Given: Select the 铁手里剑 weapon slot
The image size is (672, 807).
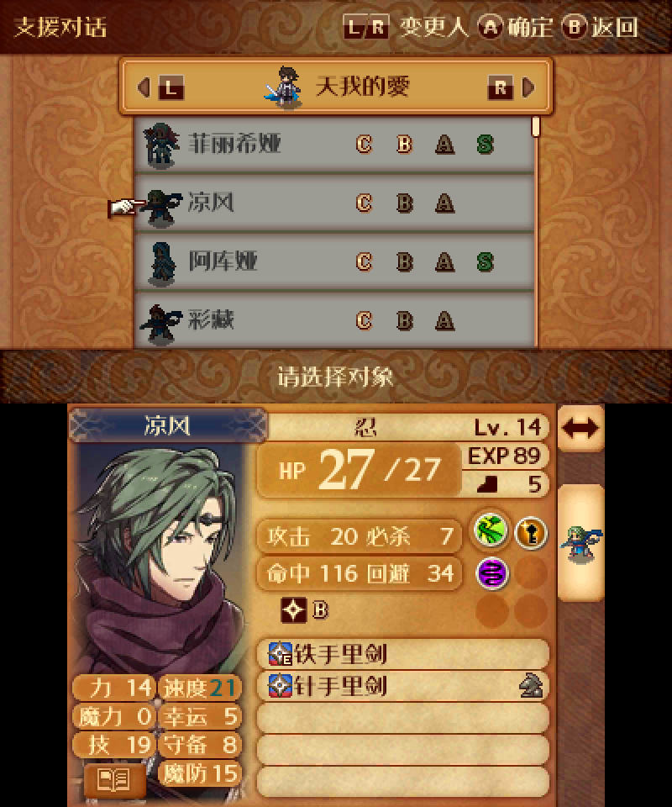Looking at the screenshot, I should point(402,654).
